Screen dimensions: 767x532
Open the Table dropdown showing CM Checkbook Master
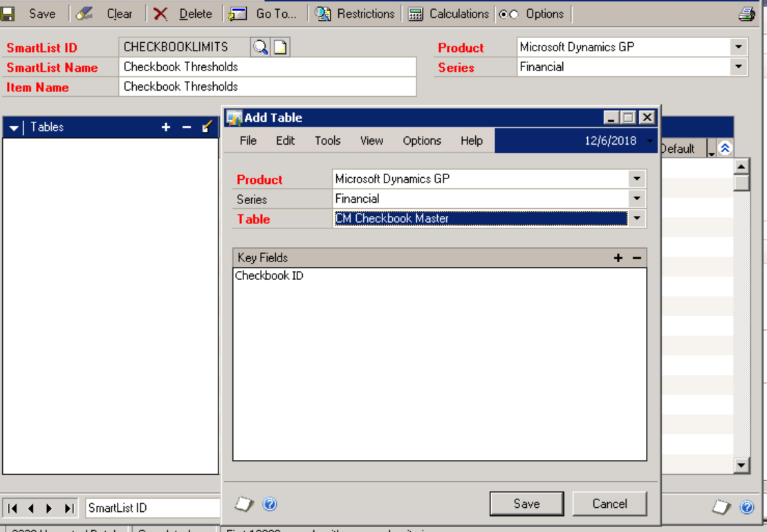[637, 219]
